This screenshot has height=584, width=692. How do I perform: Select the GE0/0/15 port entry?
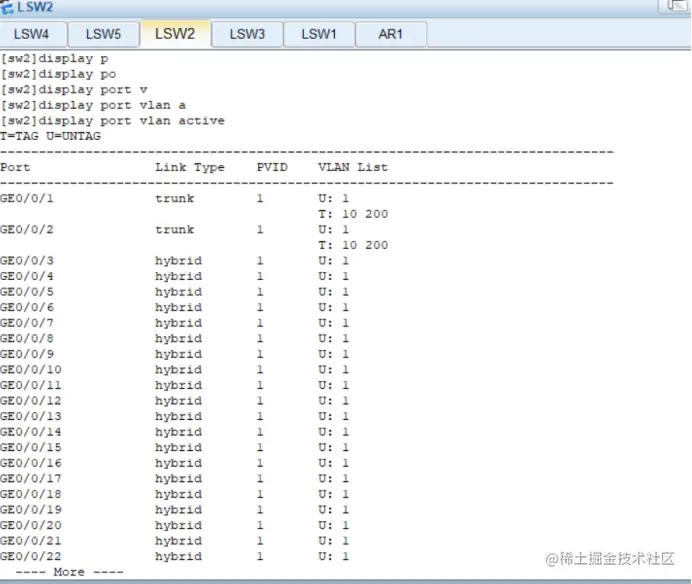click(x=31, y=447)
